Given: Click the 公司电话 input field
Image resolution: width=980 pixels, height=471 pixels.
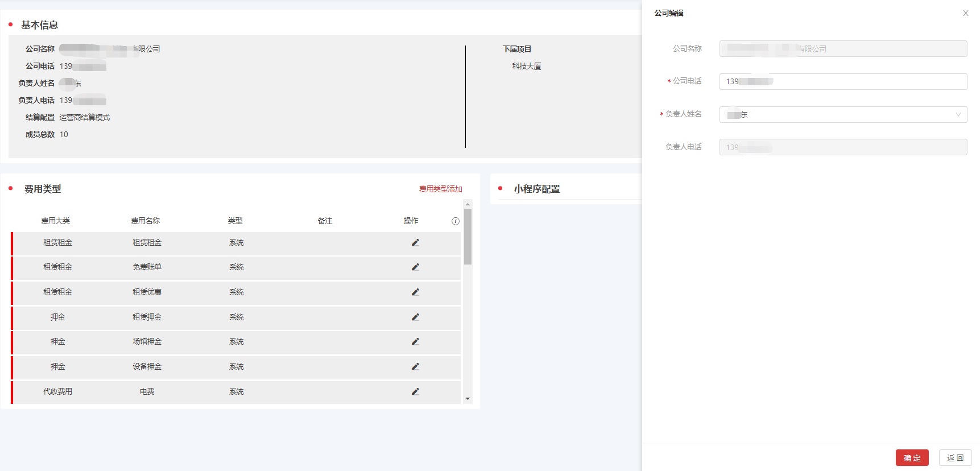Looking at the screenshot, I should click(843, 81).
